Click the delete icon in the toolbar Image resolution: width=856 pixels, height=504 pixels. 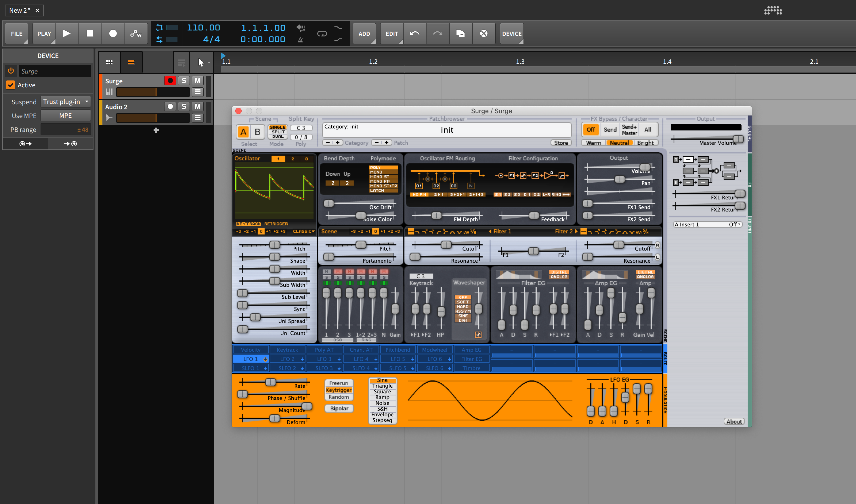coord(484,33)
